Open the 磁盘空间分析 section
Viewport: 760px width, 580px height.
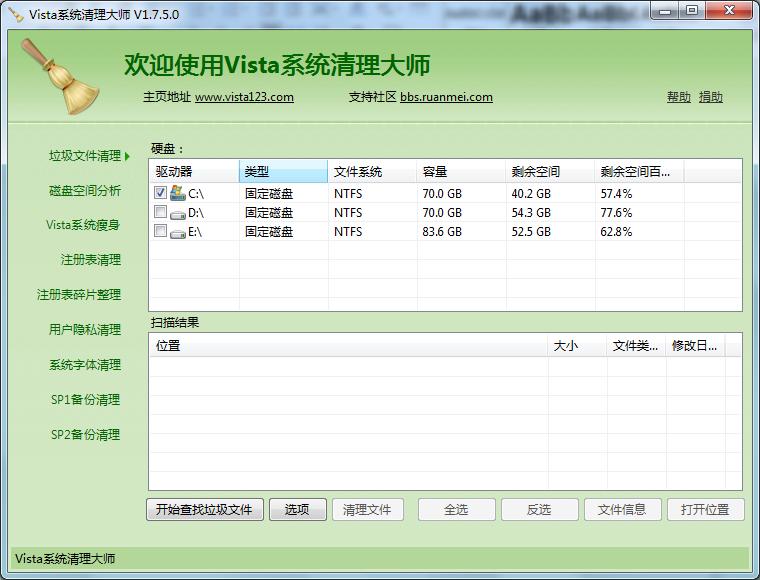(85, 190)
